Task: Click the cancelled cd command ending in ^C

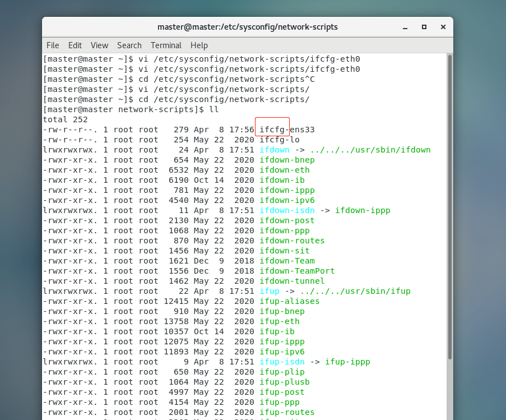Action: click(226, 80)
